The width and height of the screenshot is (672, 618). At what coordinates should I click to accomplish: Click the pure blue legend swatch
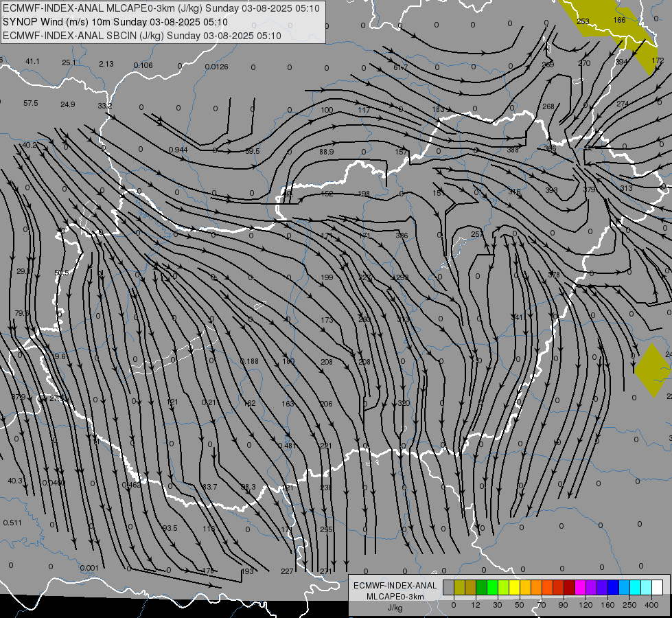coord(613,587)
